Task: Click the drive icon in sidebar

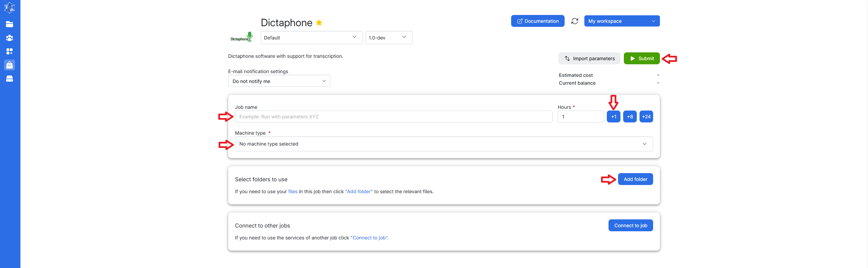Action: (10, 79)
